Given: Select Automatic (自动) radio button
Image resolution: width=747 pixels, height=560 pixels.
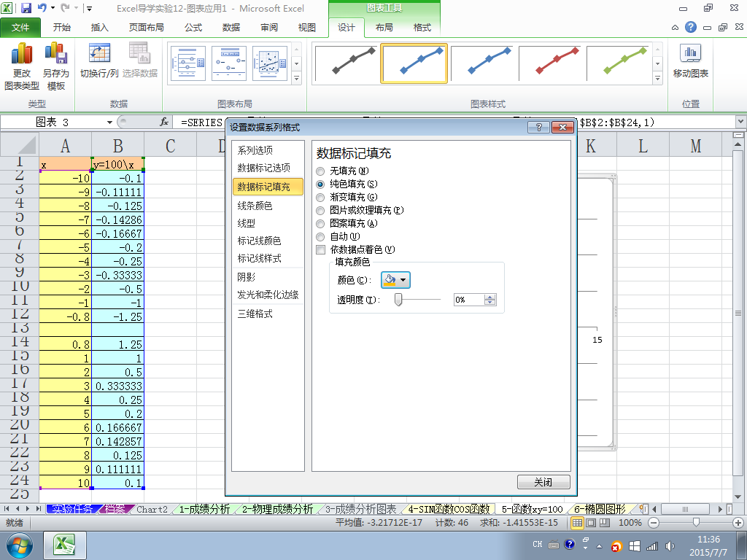Looking at the screenshot, I should [x=321, y=237].
